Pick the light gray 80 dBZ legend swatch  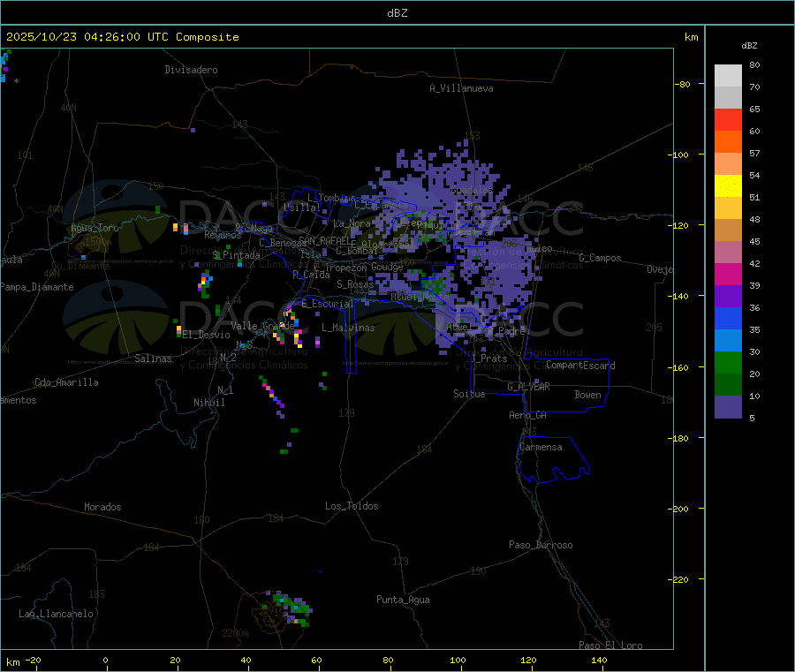(728, 76)
